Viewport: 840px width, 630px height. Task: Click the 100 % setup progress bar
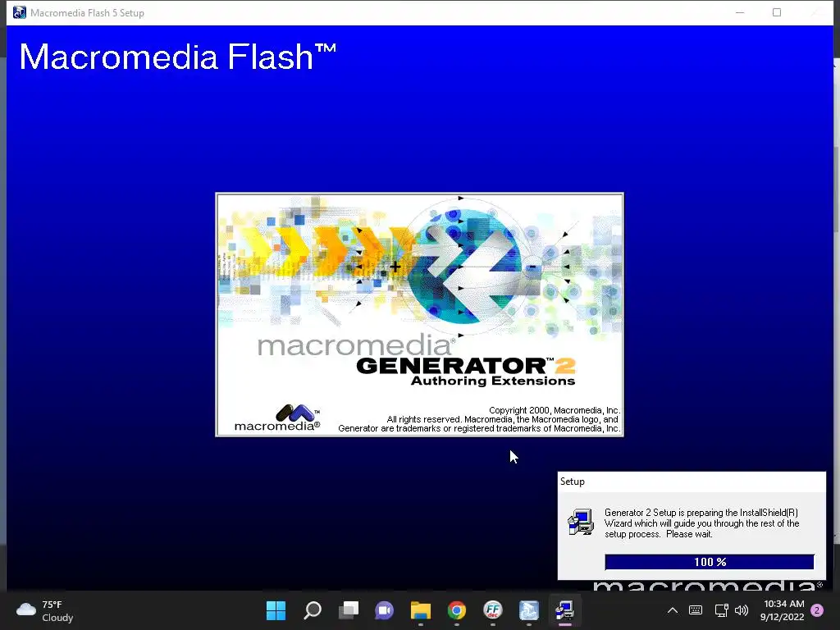(x=710, y=562)
